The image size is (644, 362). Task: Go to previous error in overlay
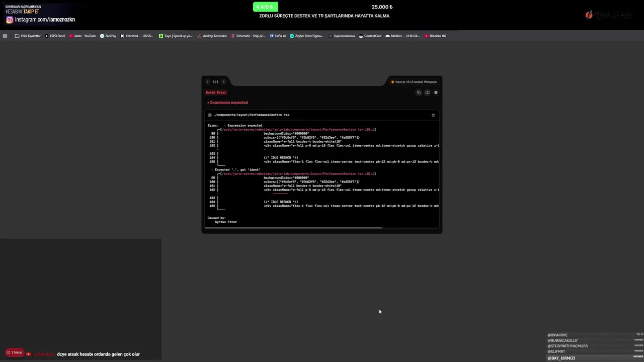click(207, 82)
